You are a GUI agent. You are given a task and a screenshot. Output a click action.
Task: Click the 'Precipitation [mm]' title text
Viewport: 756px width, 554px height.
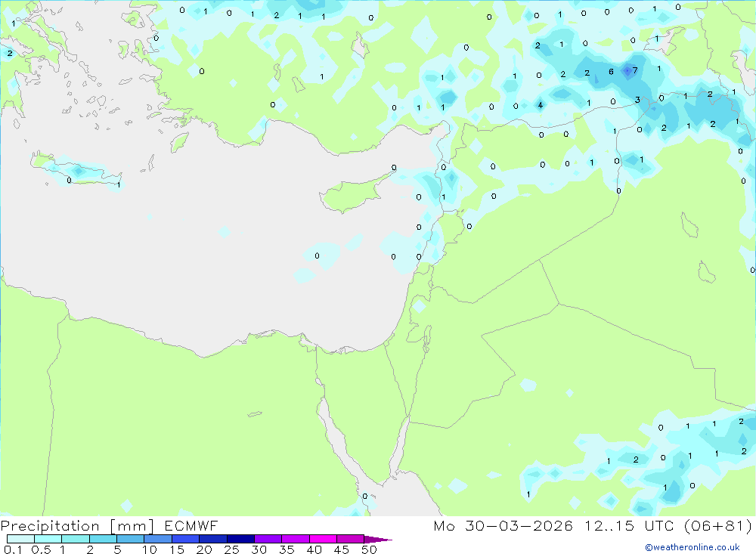(x=77, y=526)
